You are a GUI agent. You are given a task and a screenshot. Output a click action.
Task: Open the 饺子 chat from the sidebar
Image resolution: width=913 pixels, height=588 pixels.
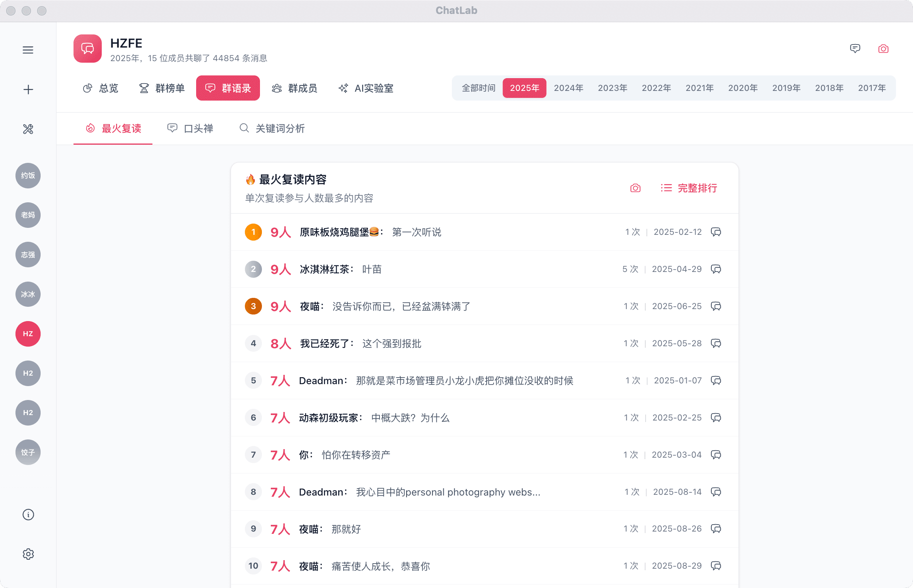[27, 452]
